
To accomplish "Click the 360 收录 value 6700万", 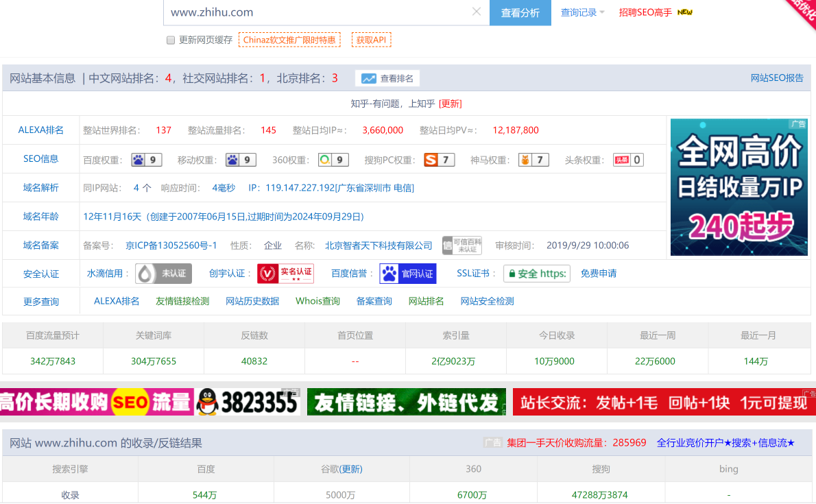I will 472,494.
